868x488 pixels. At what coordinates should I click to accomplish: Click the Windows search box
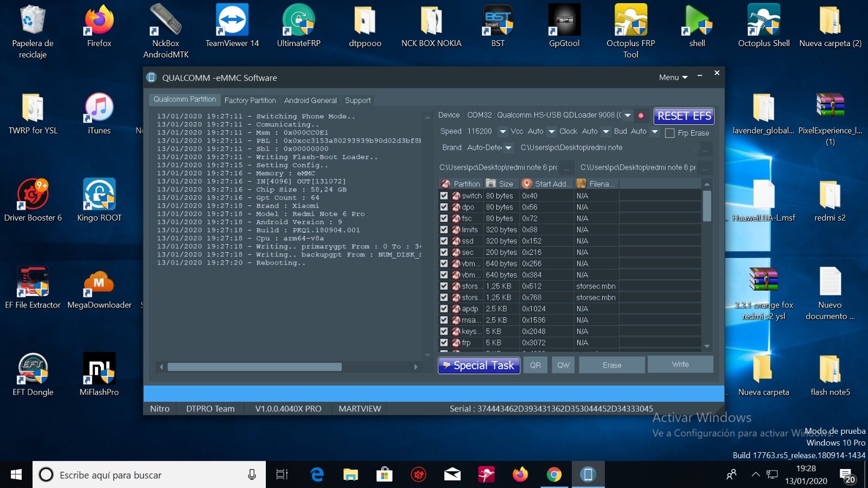pyautogui.click(x=149, y=475)
